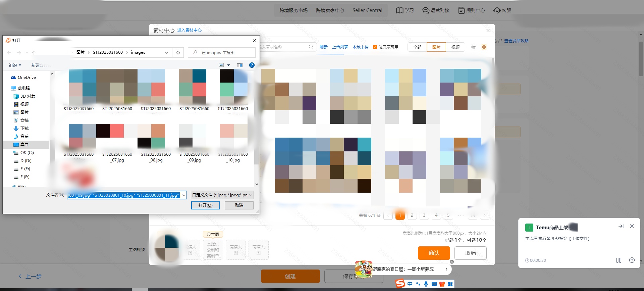Open 学习 in the top bar

pyautogui.click(x=405, y=10)
